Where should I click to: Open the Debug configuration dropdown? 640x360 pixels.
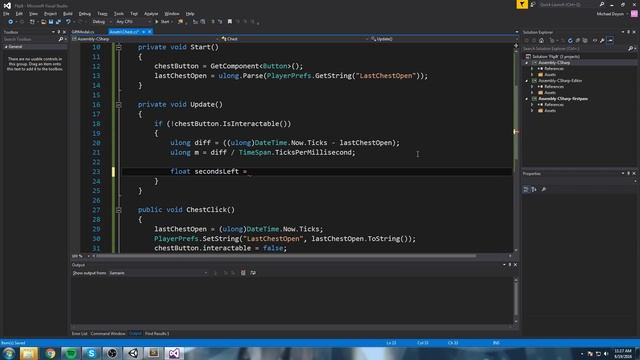click(x=102, y=22)
